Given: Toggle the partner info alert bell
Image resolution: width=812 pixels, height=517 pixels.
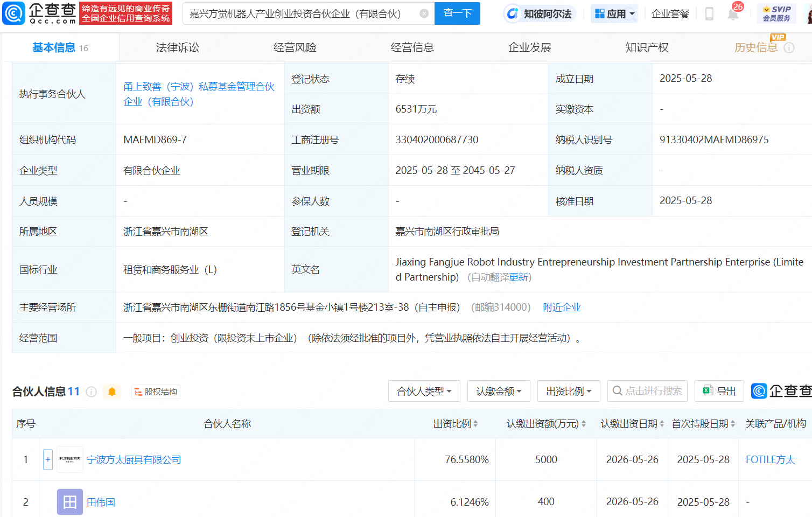Looking at the screenshot, I should pos(112,392).
